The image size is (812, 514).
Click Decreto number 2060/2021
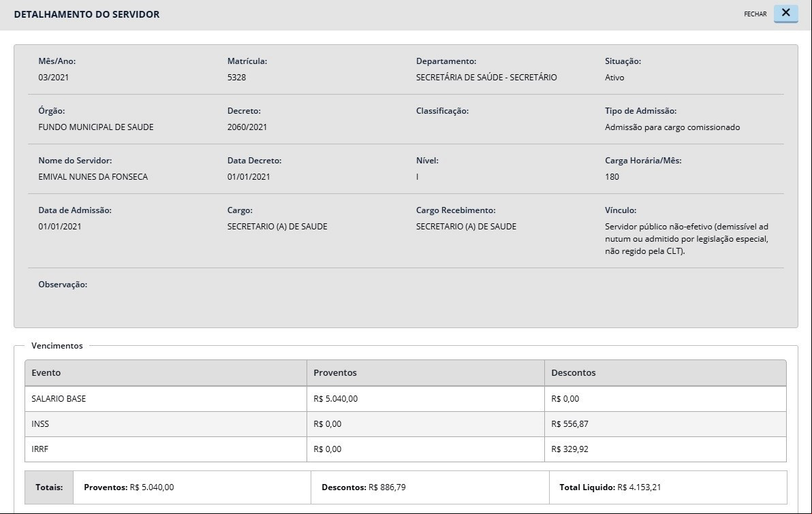(247, 127)
